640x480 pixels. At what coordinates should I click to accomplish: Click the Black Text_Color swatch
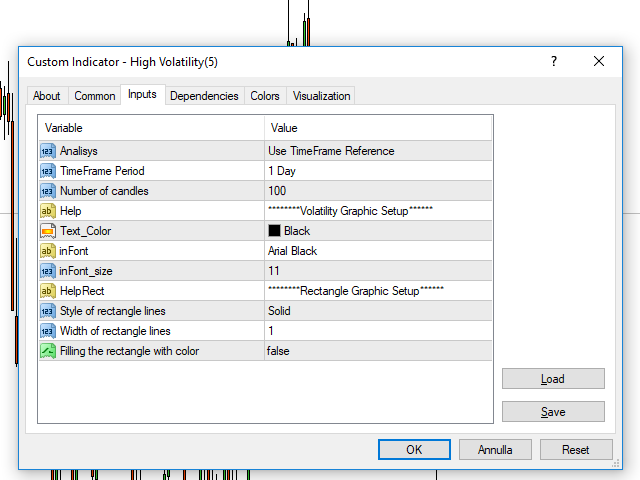pos(274,231)
